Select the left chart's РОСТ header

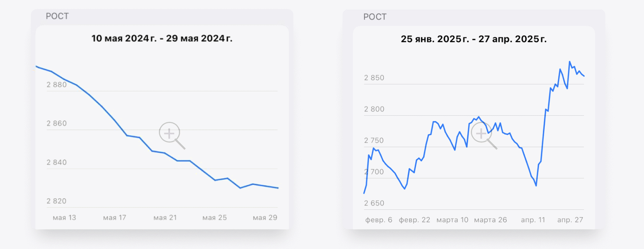tap(57, 16)
